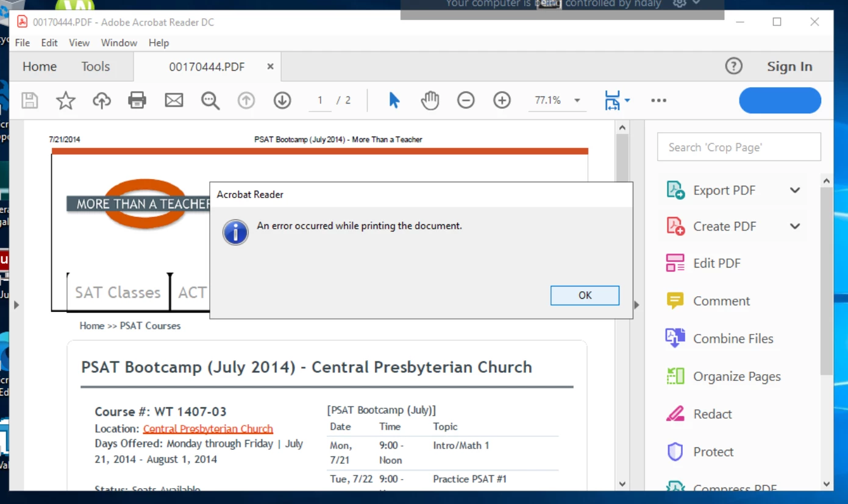
Task: Open the Redact tool
Action: click(699, 414)
